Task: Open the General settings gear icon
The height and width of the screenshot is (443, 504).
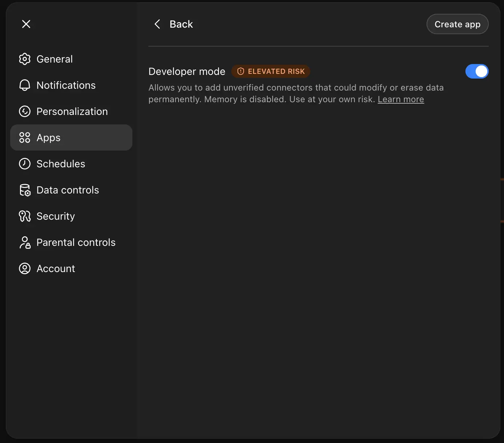Action: coord(25,59)
